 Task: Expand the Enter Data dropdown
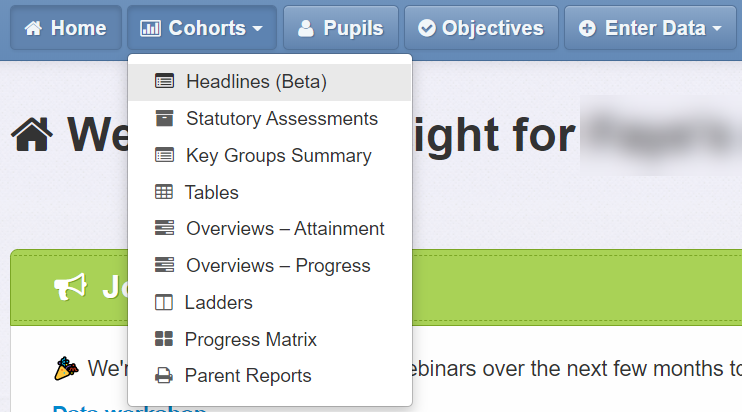(650, 28)
